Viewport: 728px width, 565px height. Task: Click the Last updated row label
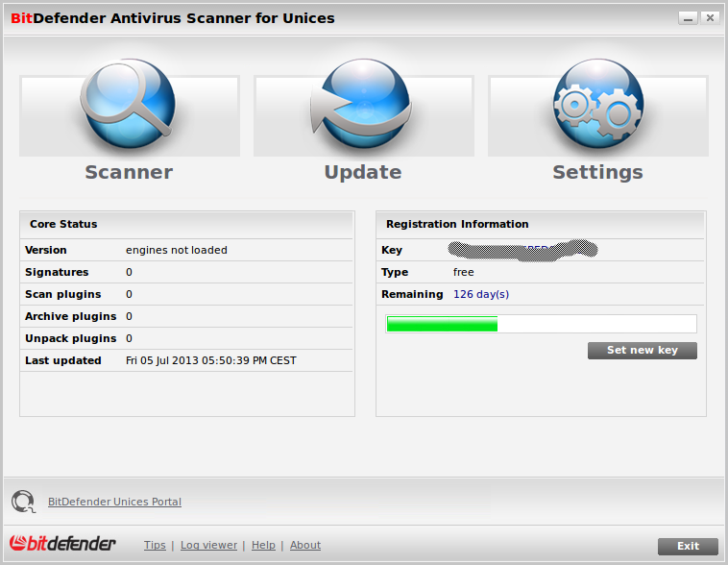(x=63, y=360)
